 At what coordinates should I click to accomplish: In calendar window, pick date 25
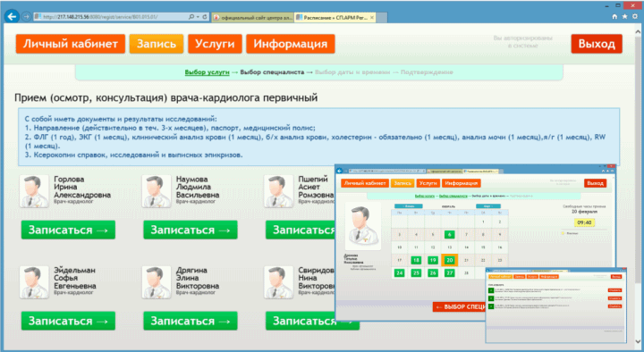coord(416,272)
